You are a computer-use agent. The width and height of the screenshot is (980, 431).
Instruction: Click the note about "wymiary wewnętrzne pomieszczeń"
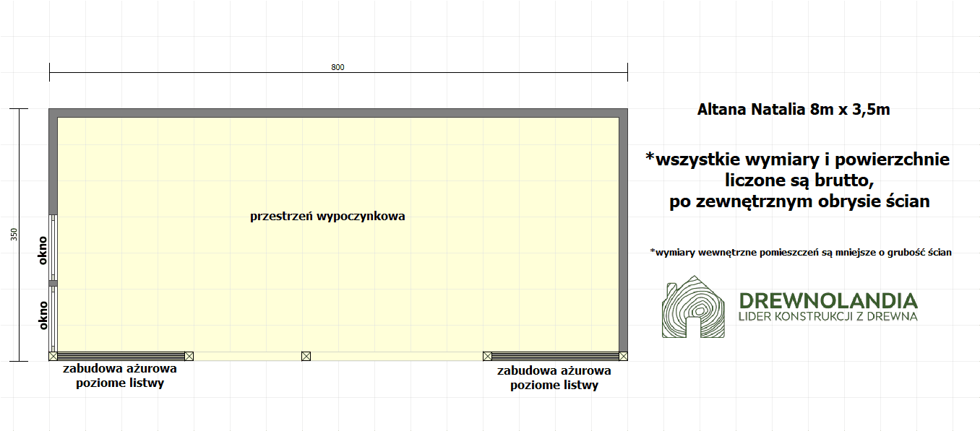click(x=801, y=252)
